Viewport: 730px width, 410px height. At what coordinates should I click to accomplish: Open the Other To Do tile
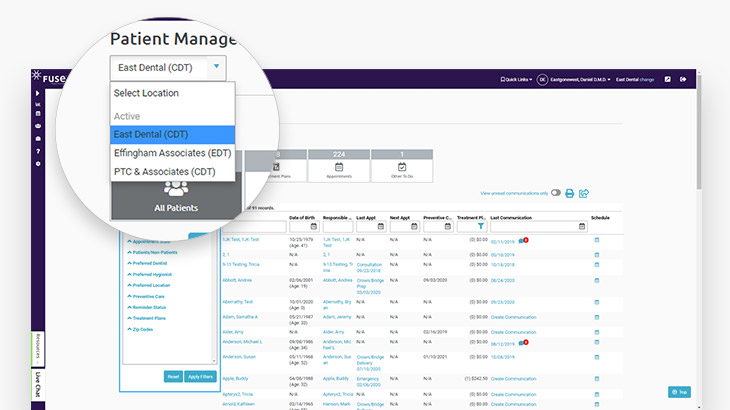(x=402, y=166)
